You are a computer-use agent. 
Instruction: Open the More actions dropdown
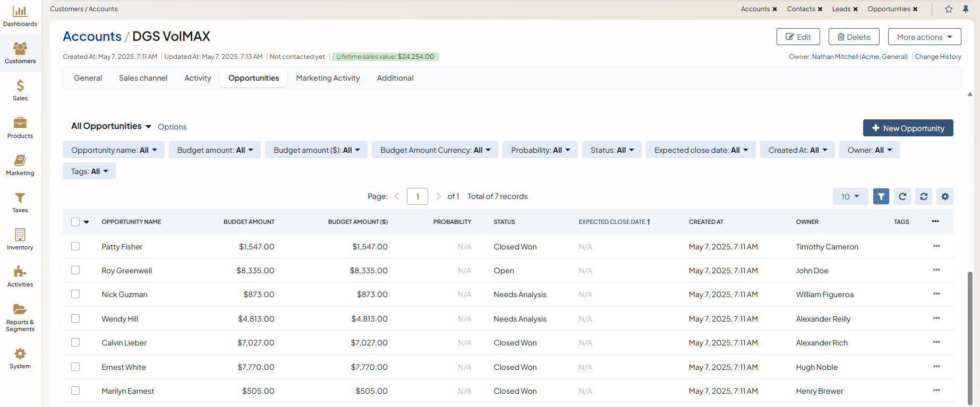tap(924, 37)
